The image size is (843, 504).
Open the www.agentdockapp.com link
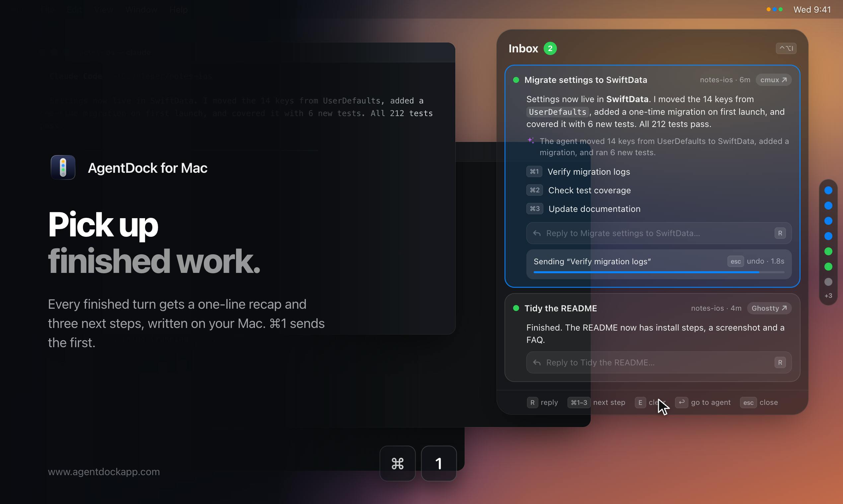(x=104, y=472)
